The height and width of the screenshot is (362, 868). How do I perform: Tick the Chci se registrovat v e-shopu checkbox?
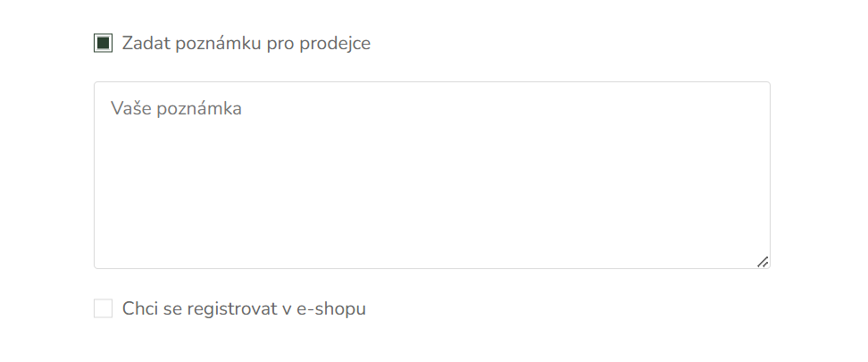pos(103,308)
